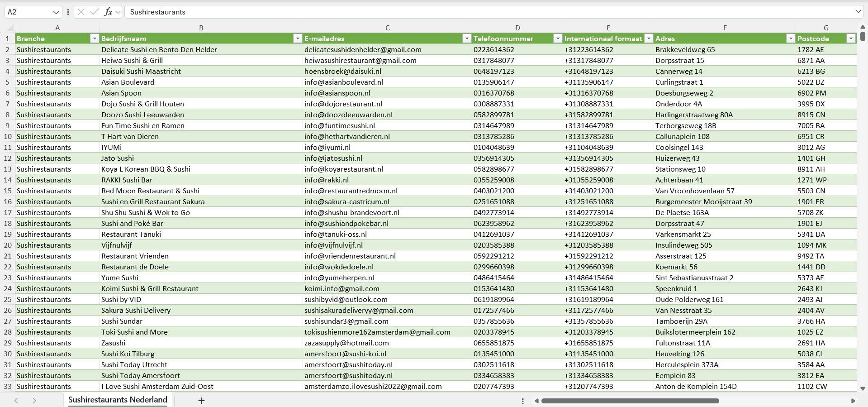Add a new sheet with plus icon
Image resolution: width=868 pixels, height=407 pixels.
coord(201,401)
